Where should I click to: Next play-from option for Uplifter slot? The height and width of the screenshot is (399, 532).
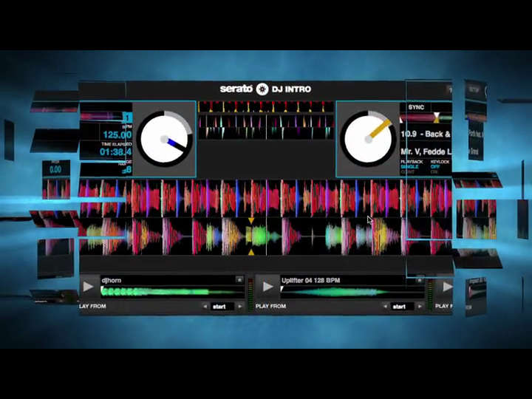point(419,306)
